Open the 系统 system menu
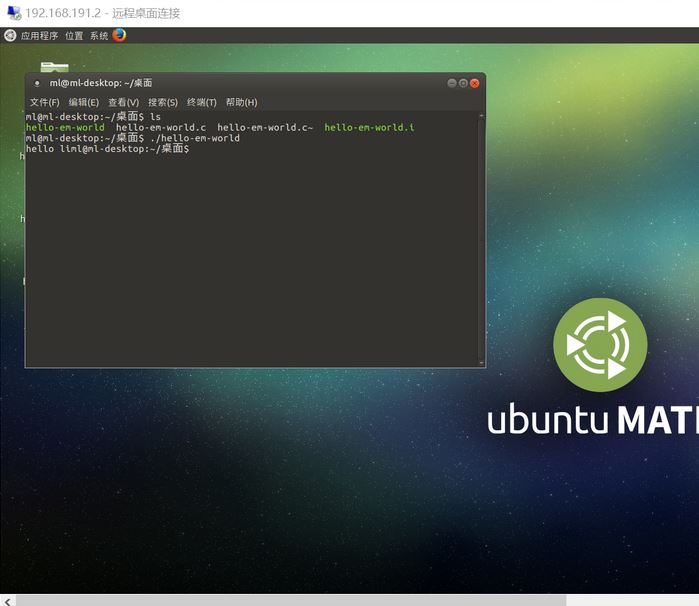The width and height of the screenshot is (699, 606). click(99, 35)
